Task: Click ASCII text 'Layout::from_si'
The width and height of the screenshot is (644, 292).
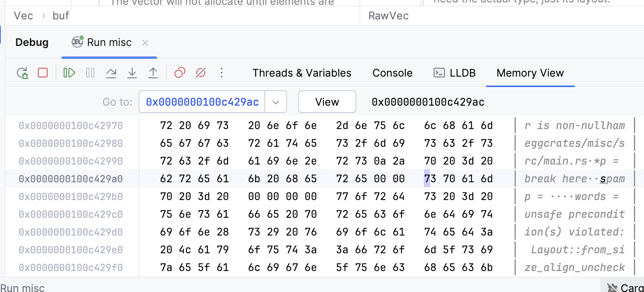Action: (578, 250)
